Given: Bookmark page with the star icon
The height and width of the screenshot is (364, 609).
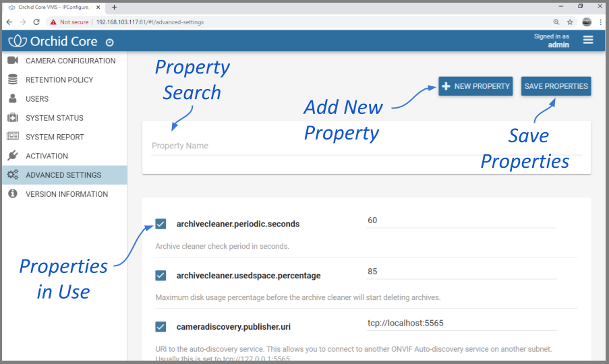Looking at the screenshot, I should pyautogui.click(x=570, y=22).
